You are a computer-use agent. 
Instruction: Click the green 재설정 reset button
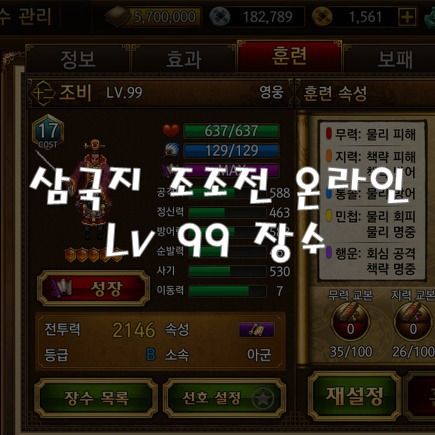354,396
